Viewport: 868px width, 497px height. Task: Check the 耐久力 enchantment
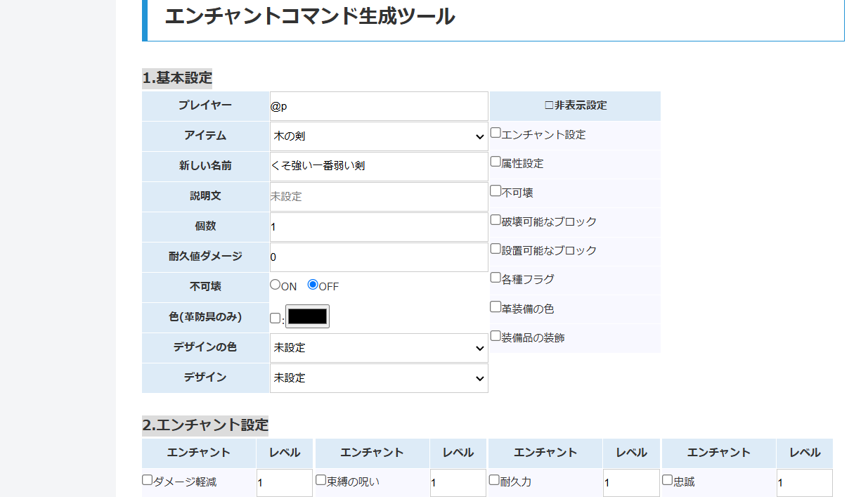point(494,479)
